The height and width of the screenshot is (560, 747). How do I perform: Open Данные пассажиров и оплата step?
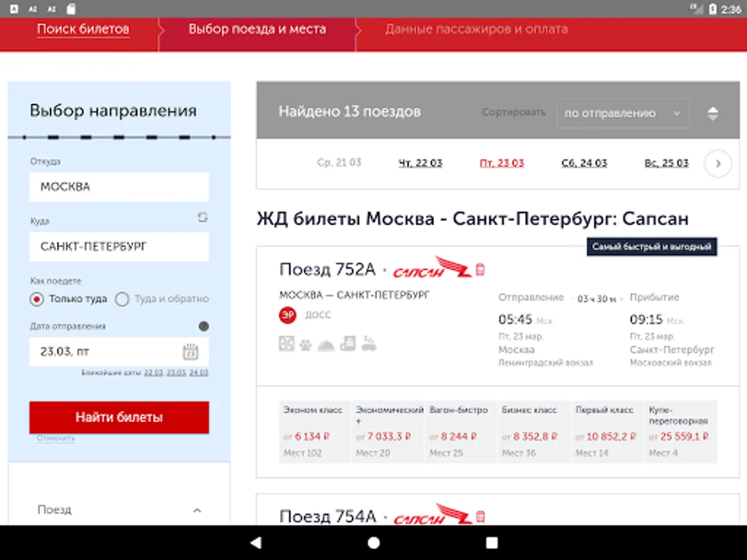tap(476, 29)
